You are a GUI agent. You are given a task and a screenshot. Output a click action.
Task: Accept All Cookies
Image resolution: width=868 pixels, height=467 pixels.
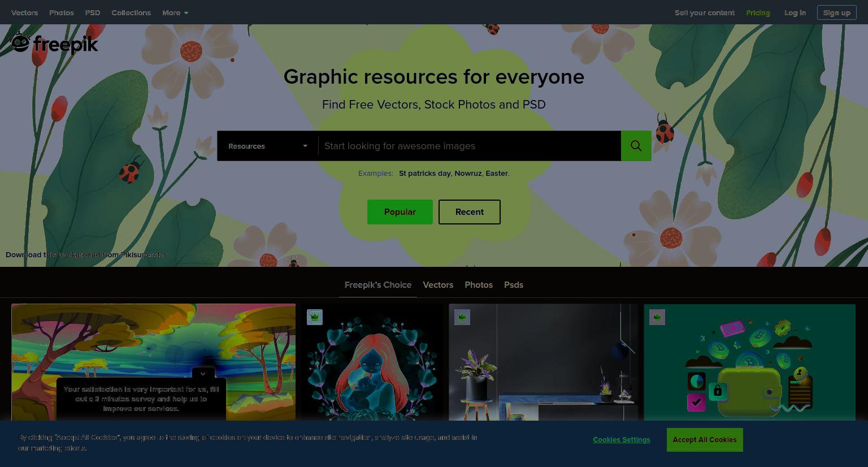click(705, 440)
